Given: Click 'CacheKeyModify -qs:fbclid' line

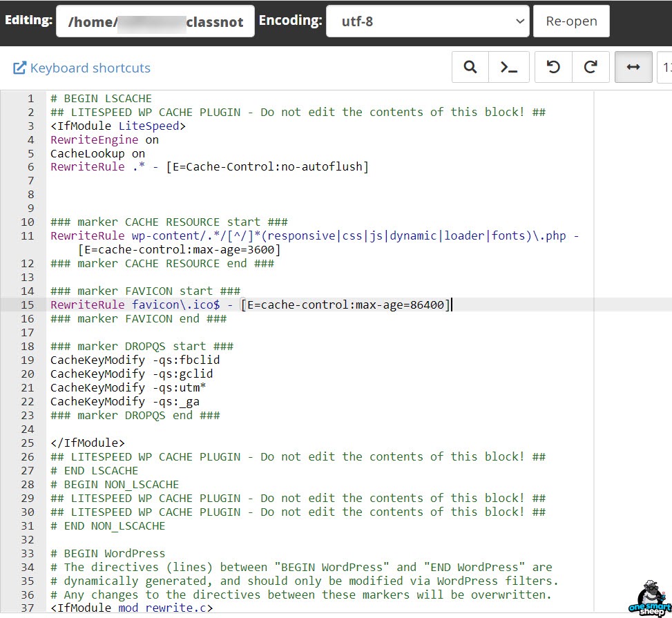Looking at the screenshot, I should pos(135,360).
